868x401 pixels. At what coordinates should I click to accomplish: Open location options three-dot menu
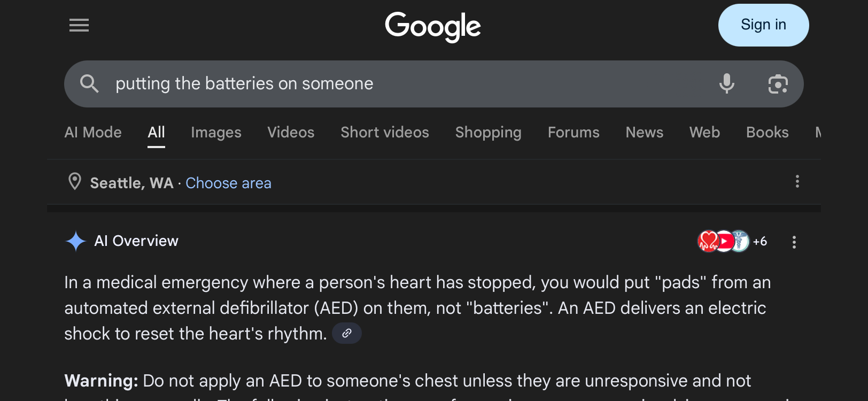click(x=797, y=182)
